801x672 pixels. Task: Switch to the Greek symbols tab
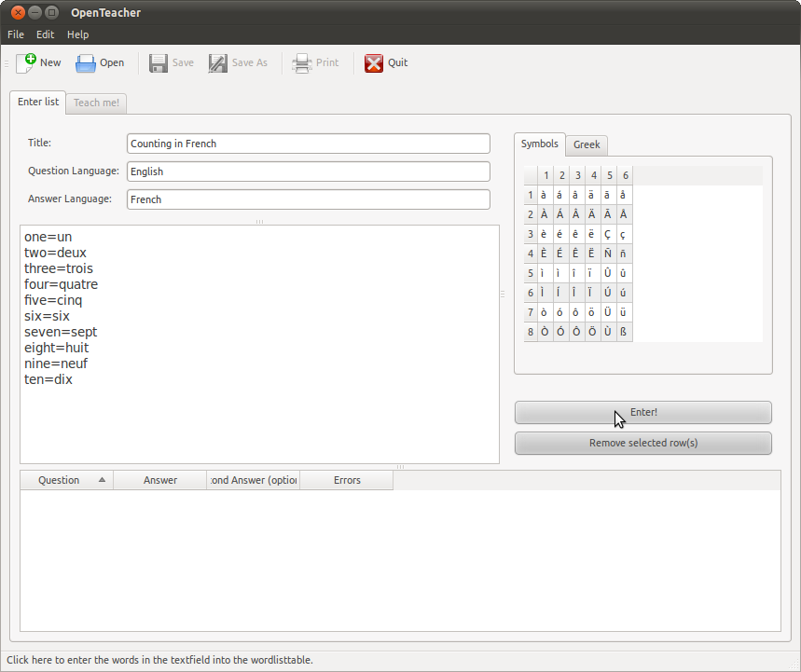click(587, 144)
